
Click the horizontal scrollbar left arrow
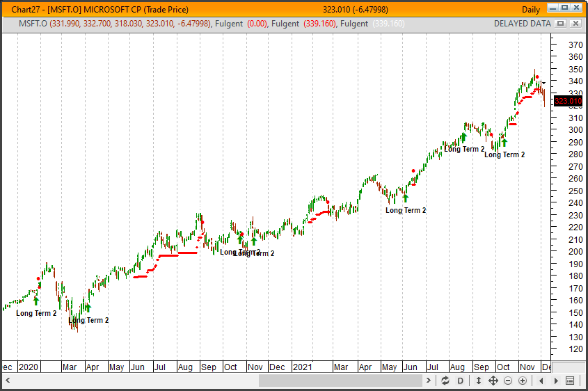8,381
